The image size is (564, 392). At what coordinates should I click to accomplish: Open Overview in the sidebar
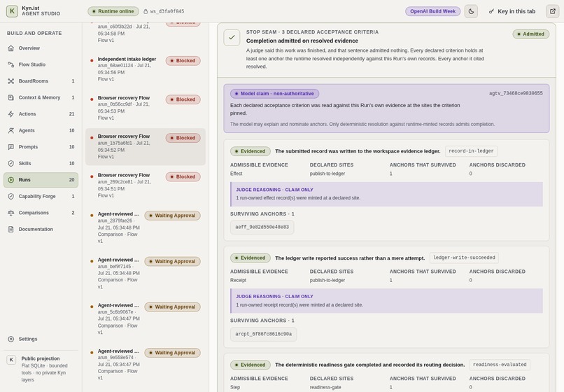click(x=41, y=48)
